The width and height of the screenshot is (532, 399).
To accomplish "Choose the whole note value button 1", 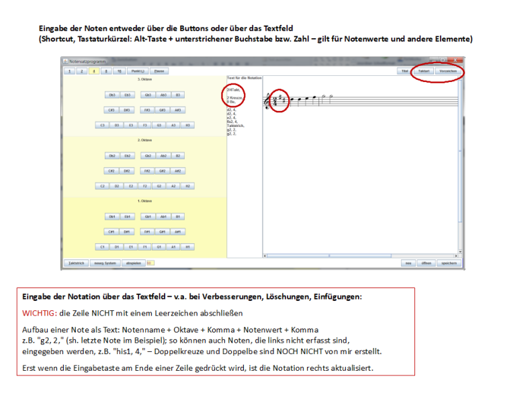I will [69, 71].
